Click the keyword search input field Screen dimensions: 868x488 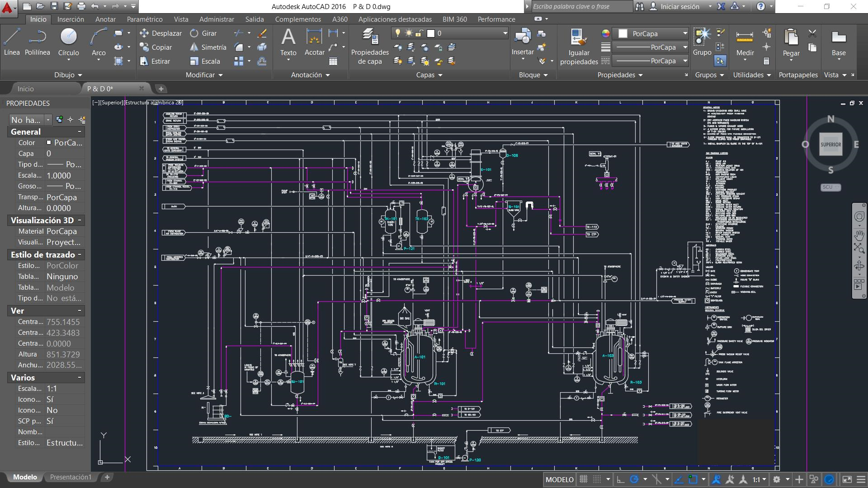581,6
